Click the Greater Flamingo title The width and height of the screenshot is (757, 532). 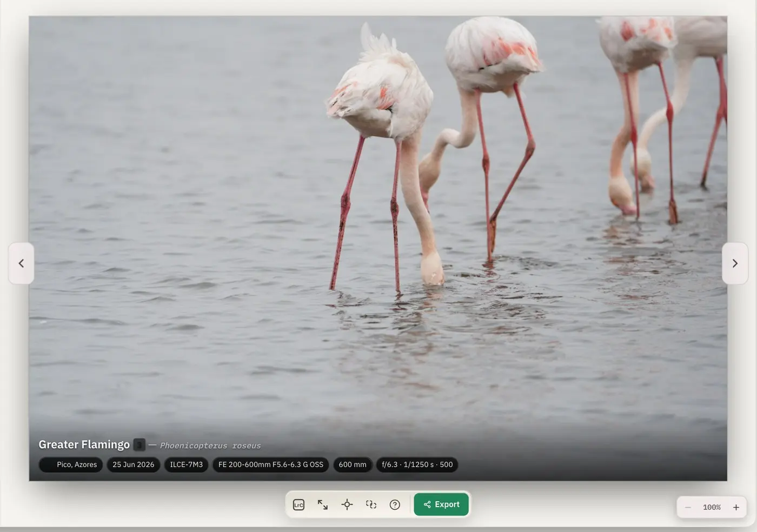84,444
